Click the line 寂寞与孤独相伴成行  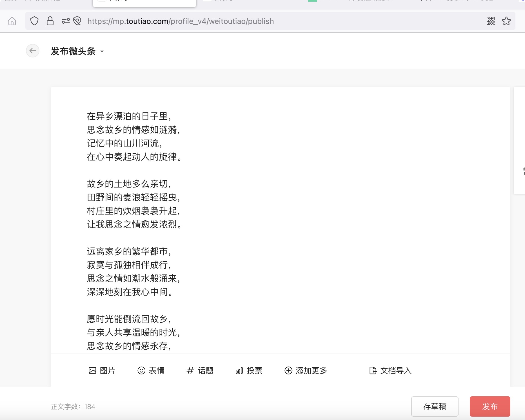point(129,265)
